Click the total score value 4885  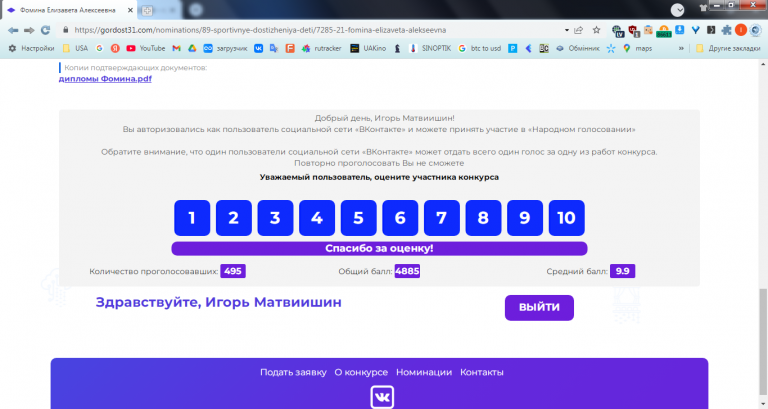pyautogui.click(x=407, y=271)
